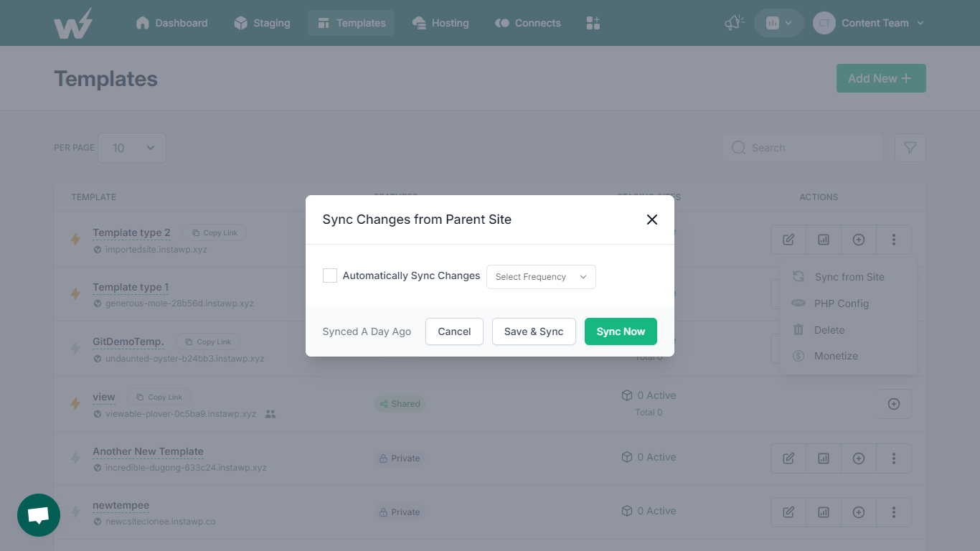Screen dimensions: 980x551
Task: Enable Automatically Sync Changes checkbox
Action: (x=330, y=275)
